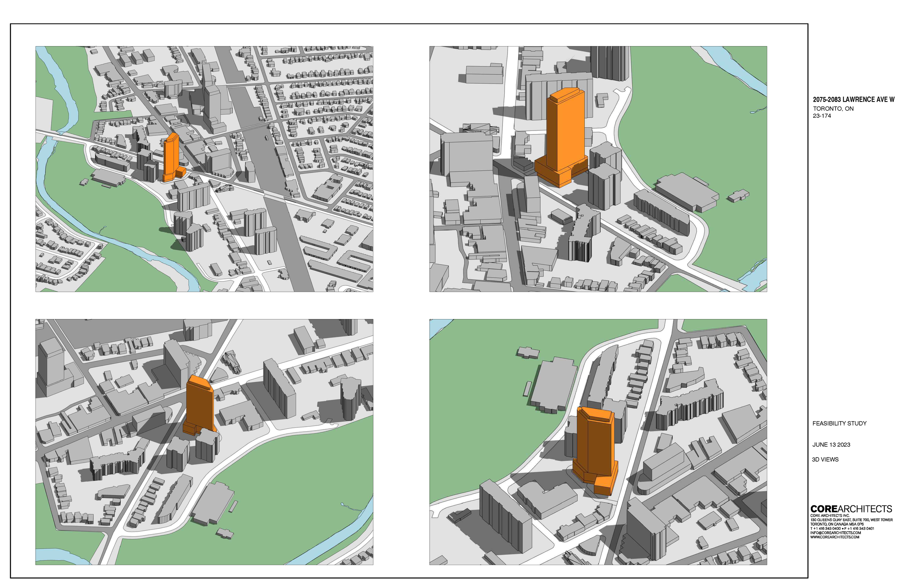Click the 2075-2083 LAWRENCE AVE W title
The width and height of the screenshot is (909, 588).
click(x=853, y=100)
